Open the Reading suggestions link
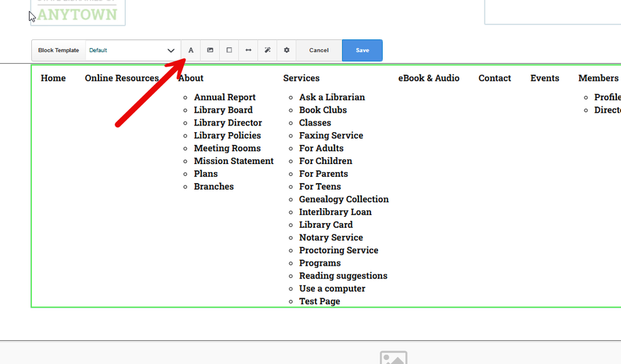Image resolution: width=621 pixels, height=364 pixels. [x=343, y=276]
